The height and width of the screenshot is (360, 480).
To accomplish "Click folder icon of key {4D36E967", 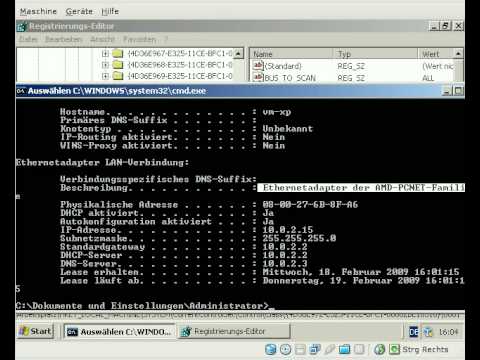I will click(x=118, y=54).
